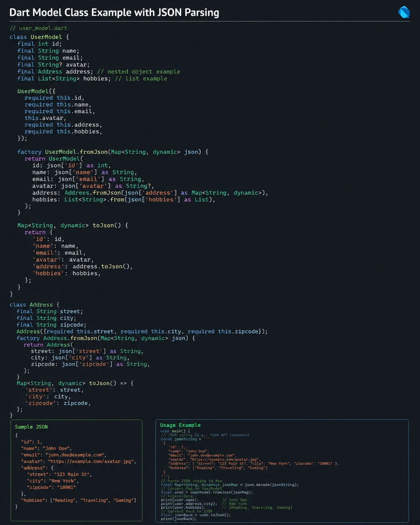420x525 pixels.
Task: Click the 'factory UserModel.fromJson' declaration line
Action: pyautogui.click(x=113, y=152)
